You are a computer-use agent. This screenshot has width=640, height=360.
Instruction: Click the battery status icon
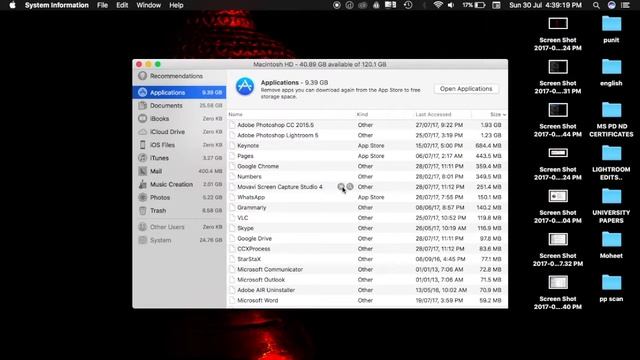pos(480,5)
